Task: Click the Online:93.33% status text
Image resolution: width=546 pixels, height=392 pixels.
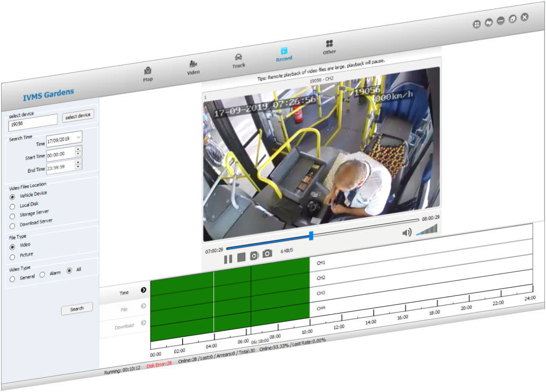Action: (274, 348)
